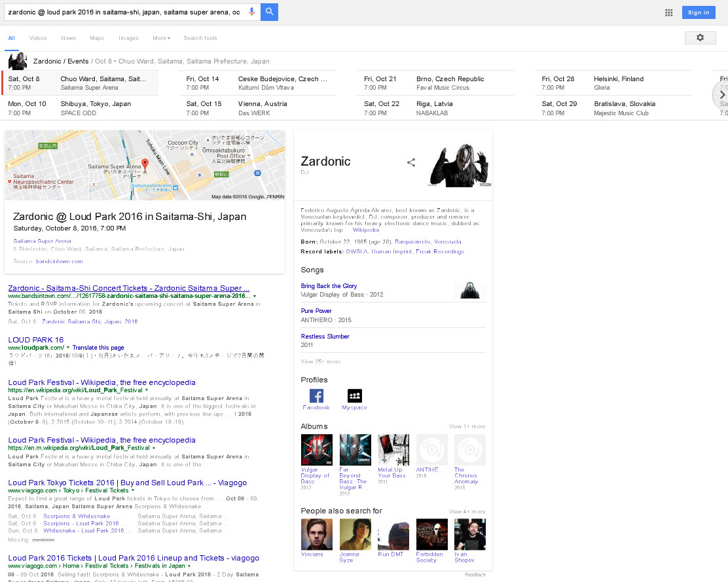Switch to the News tab

click(69, 38)
